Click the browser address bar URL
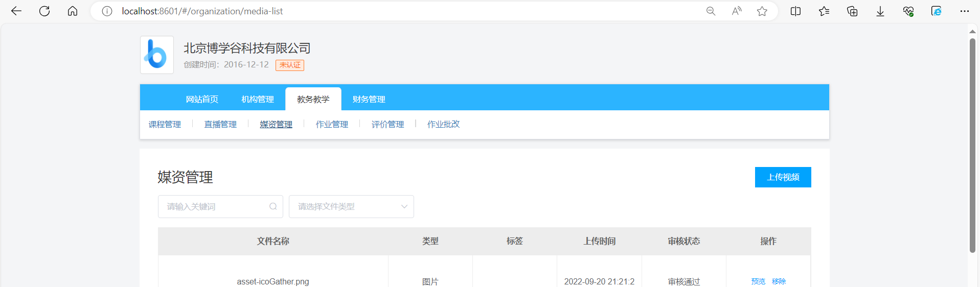 (202, 11)
